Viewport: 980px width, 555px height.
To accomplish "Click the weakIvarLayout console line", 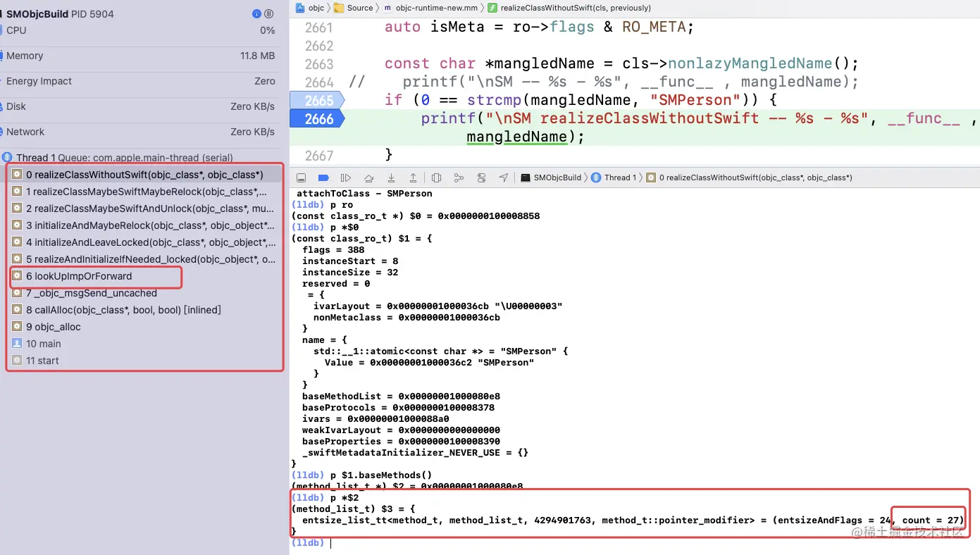I will [x=401, y=430].
